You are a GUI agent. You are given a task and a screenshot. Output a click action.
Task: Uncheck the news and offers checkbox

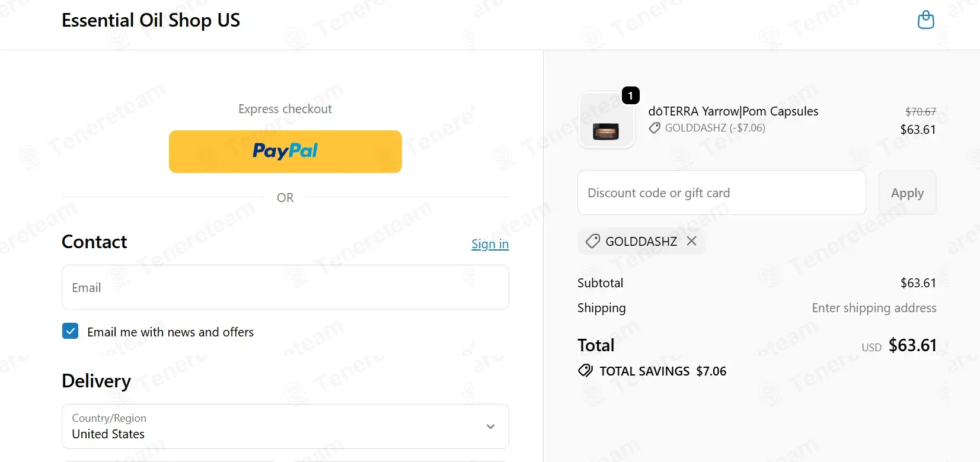point(70,331)
